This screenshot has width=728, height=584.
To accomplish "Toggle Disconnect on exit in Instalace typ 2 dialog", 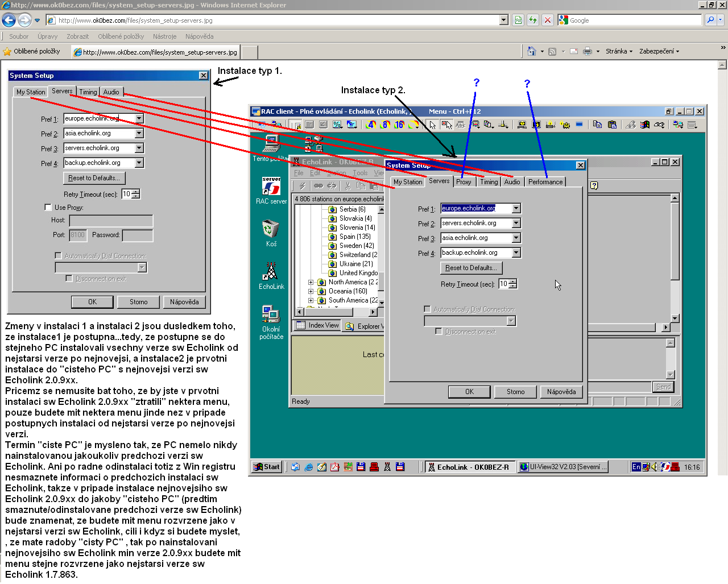I will [439, 332].
